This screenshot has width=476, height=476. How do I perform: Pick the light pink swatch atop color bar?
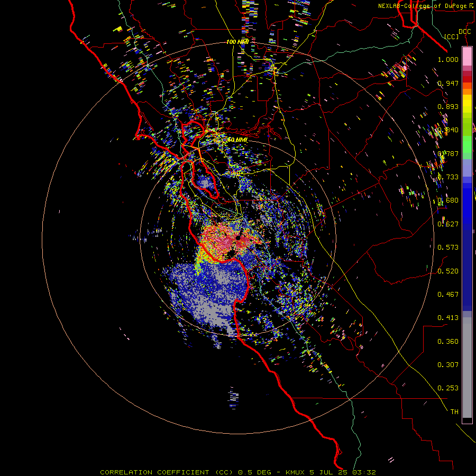coord(467,56)
